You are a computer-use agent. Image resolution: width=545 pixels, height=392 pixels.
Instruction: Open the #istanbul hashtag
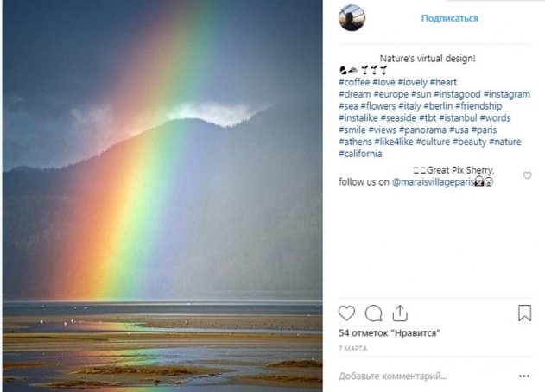(x=458, y=117)
